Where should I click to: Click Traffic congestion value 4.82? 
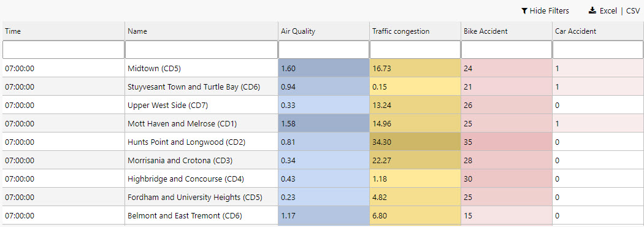tap(415, 197)
